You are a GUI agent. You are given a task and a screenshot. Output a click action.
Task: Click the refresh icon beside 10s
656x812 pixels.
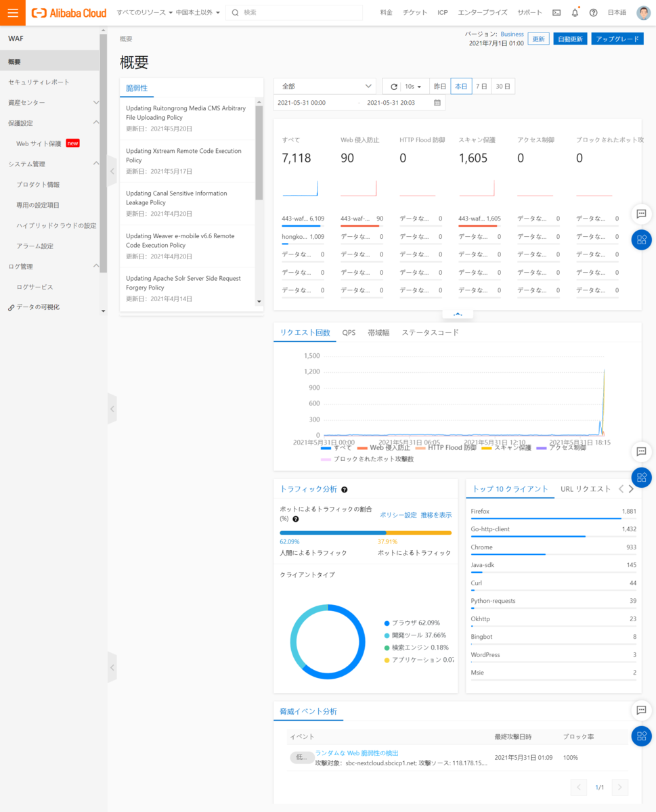tap(393, 87)
